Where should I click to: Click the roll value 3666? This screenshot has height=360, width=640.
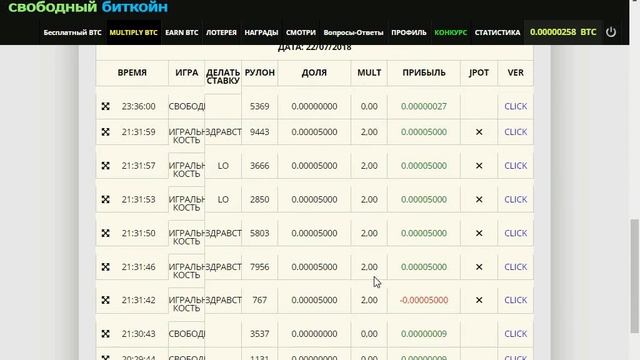coord(260,166)
